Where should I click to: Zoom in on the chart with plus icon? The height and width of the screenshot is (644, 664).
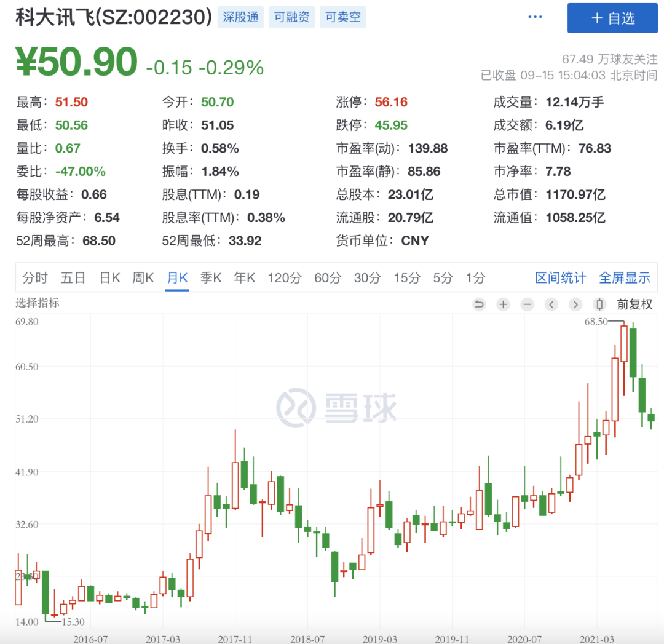(x=503, y=304)
